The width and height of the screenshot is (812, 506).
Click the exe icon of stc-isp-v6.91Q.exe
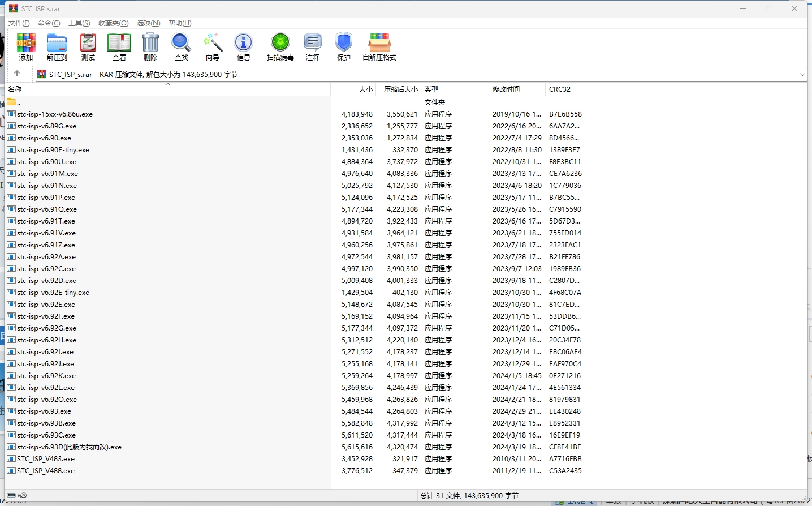click(x=11, y=209)
